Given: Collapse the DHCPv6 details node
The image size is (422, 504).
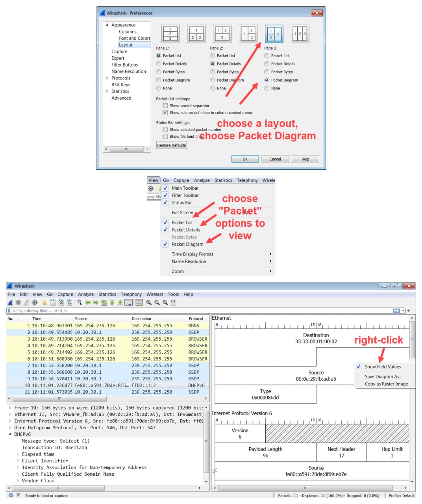Looking at the screenshot, I should (10, 434).
